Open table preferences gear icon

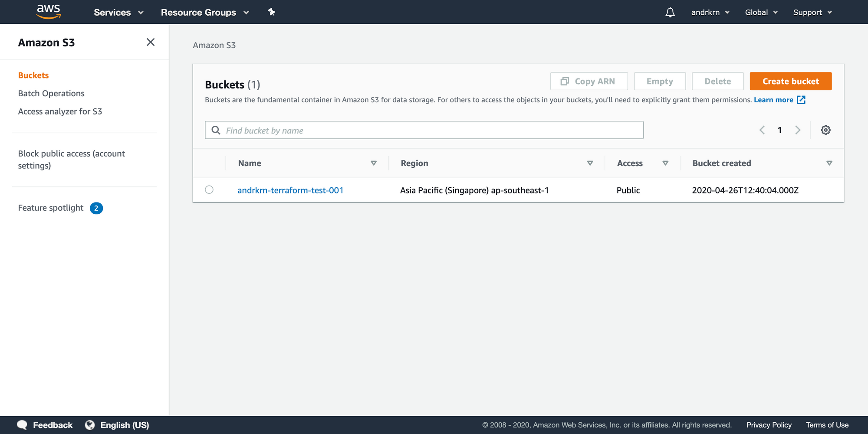(825, 130)
